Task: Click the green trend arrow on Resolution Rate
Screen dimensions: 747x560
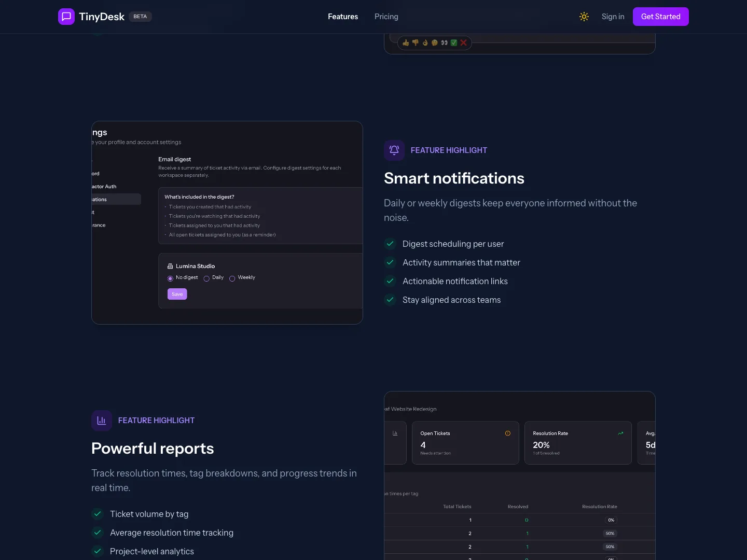Action: (x=620, y=433)
